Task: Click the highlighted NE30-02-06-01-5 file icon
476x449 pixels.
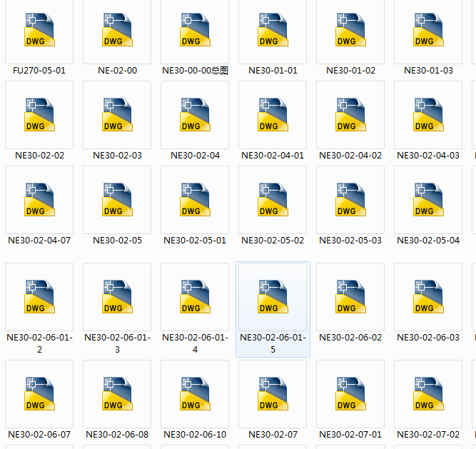Action: tap(273, 297)
